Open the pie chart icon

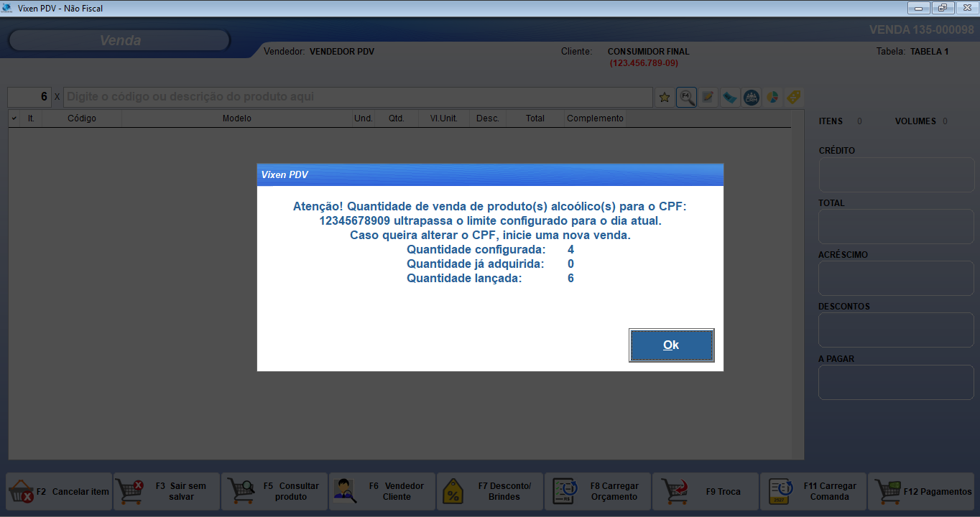point(772,97)
